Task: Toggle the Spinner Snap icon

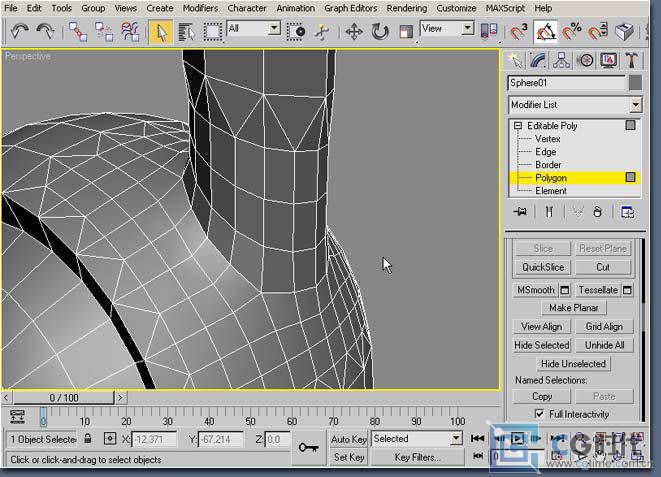Action: 597,32
